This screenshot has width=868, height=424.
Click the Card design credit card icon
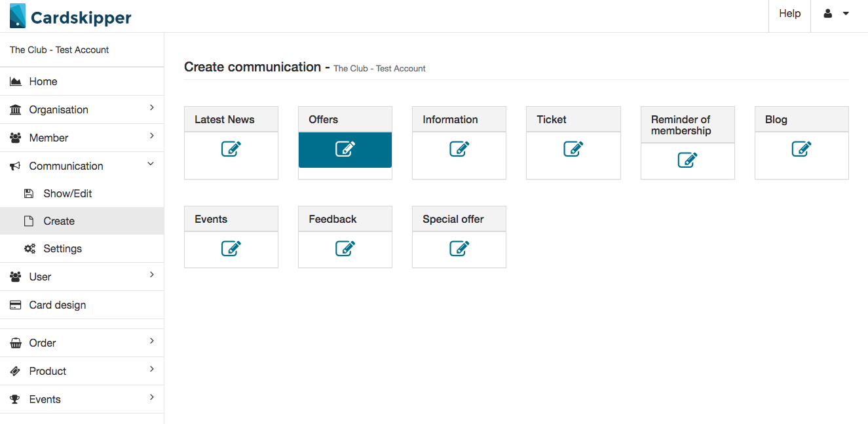coord(15,305)
